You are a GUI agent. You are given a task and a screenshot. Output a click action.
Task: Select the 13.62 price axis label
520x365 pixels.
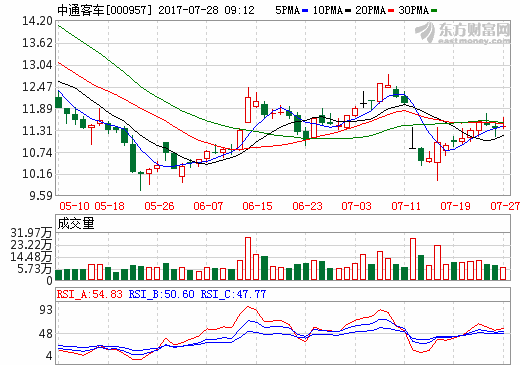[x=37, y=43]
